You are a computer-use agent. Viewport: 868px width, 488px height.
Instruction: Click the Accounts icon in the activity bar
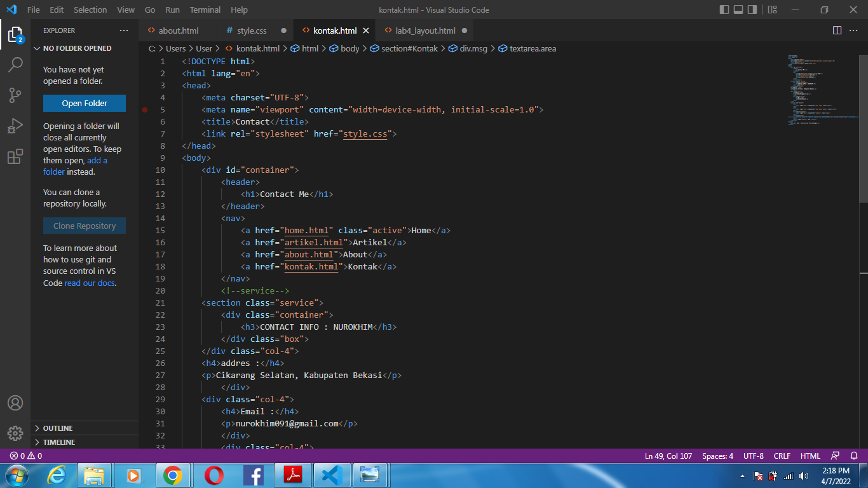click(x=15, y=402)
